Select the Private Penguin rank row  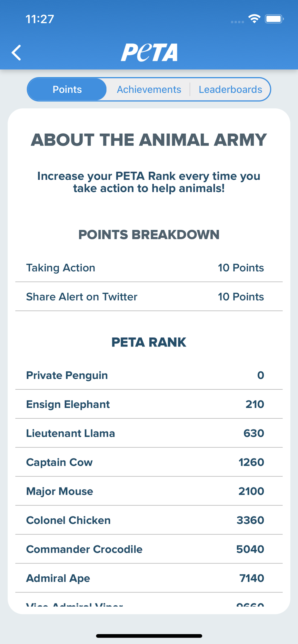pyautogui.click(x=149, y=375)
